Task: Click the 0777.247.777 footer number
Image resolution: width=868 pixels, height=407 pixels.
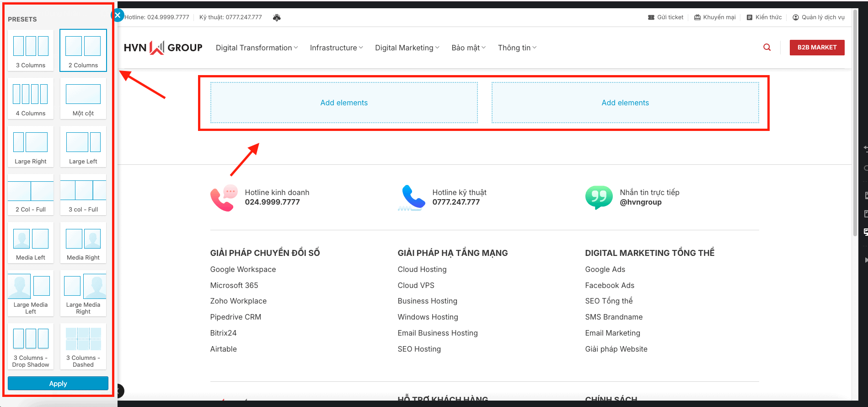Action: (456, 202)
